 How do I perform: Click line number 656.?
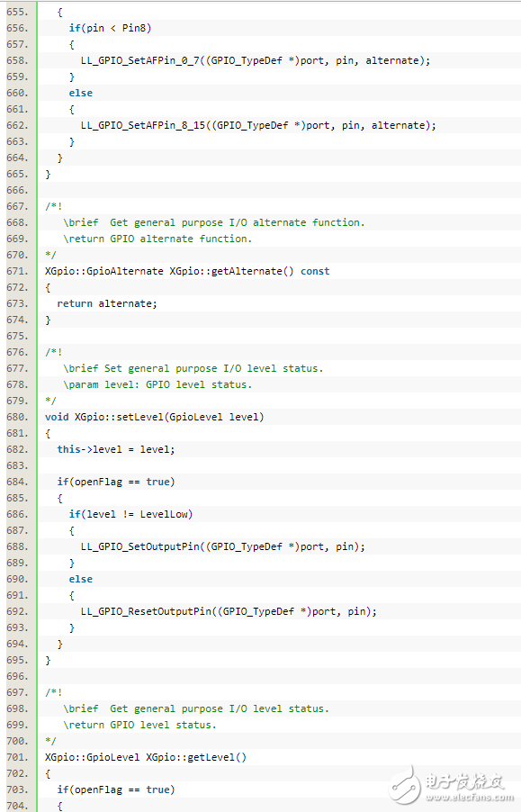[17, 28]
